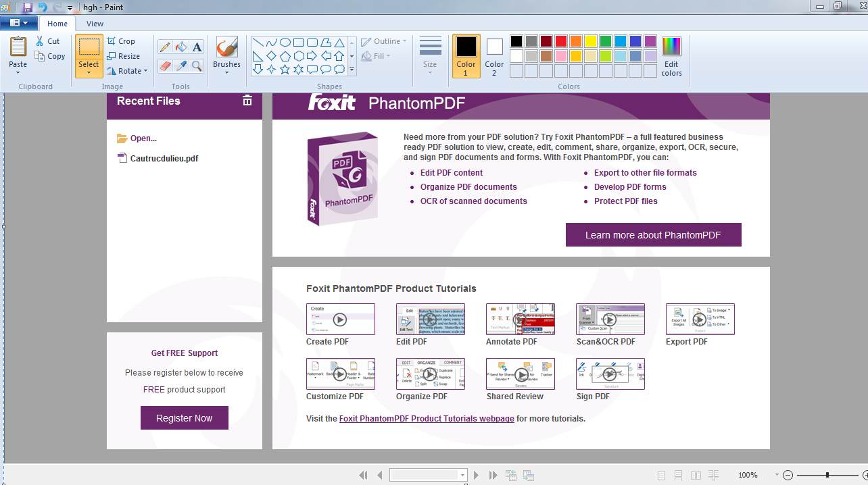
Task: Choose the red color swatch
Action: pyautogui.click(x=560, y=41)
